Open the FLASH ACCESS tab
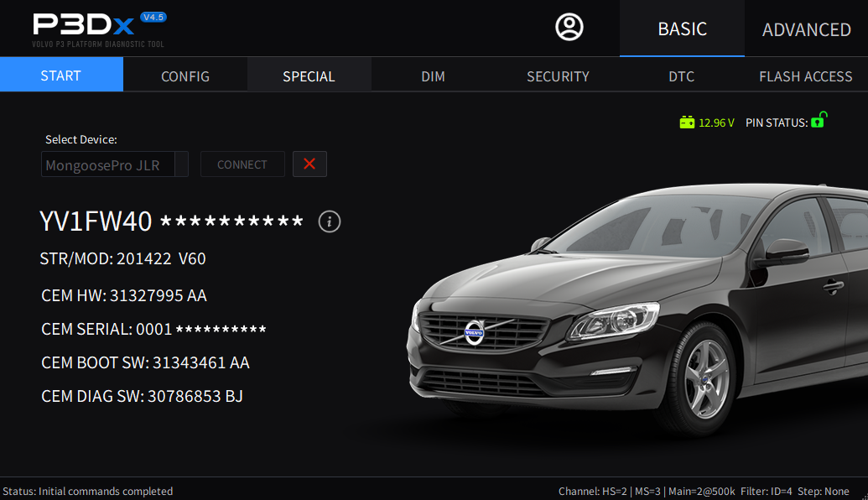This screenshot has height=500, width=868. click(x=805, y=76)
